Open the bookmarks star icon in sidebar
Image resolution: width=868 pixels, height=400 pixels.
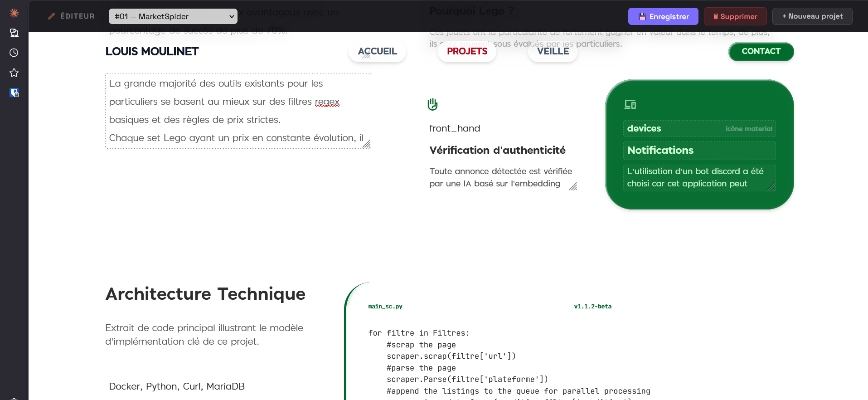(x=14, y=73)
